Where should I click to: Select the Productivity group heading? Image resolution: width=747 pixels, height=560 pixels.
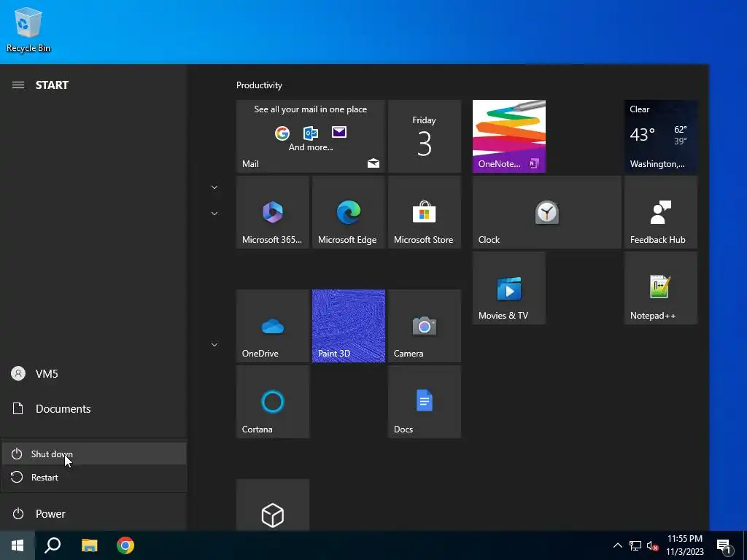point(259,85)
